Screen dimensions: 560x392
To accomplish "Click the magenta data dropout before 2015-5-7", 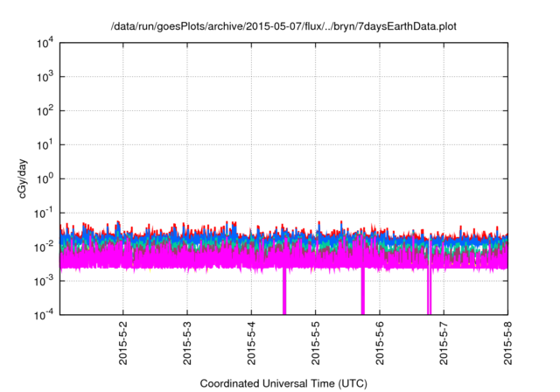I will pyautogui.click(x=430, y=291).
